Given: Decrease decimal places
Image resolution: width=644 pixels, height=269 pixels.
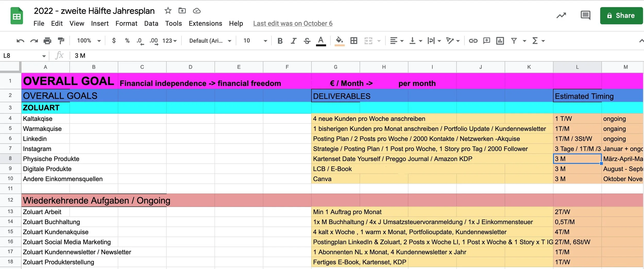Looking at the screenshot, I should click(x=140, y=41).
